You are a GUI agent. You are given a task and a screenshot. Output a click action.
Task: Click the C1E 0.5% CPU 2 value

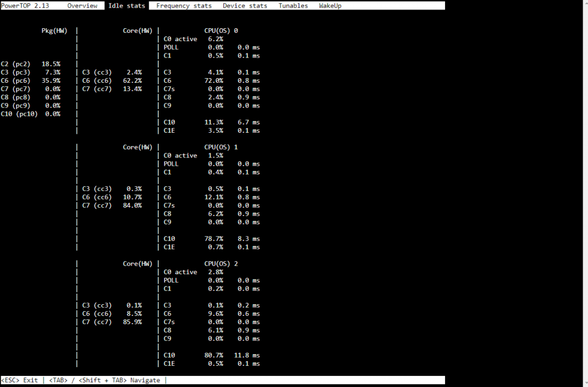click(x=216, y=364)
